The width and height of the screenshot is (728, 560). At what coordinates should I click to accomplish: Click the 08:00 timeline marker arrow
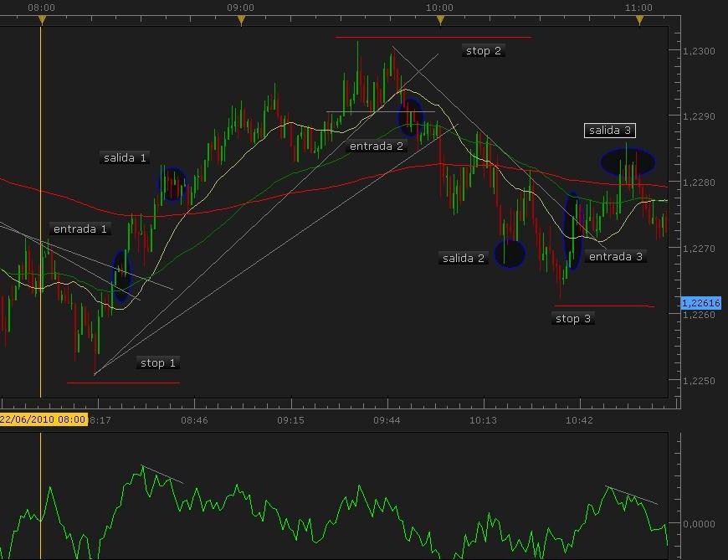click(42, 20)
